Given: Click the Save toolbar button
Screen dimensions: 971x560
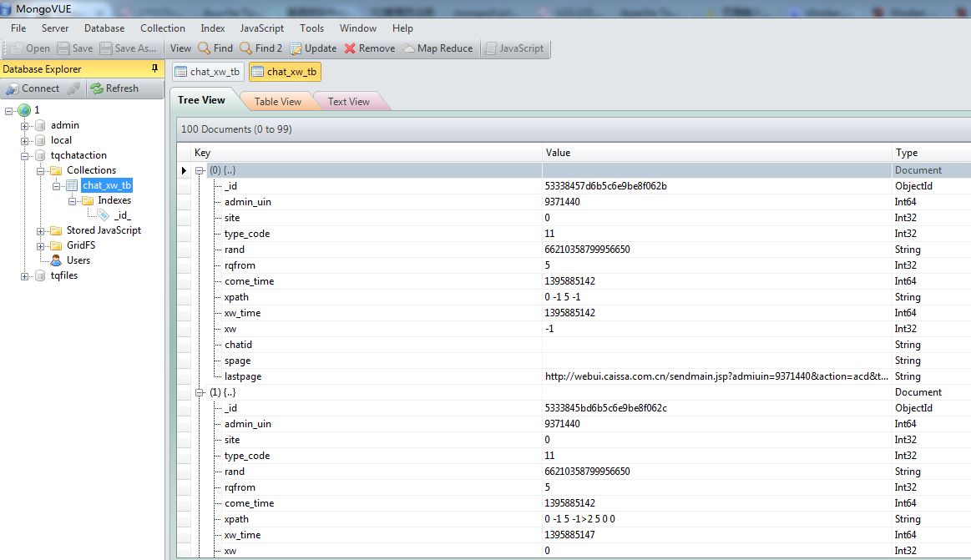Looking at the screenshot, I should [75, 48].
